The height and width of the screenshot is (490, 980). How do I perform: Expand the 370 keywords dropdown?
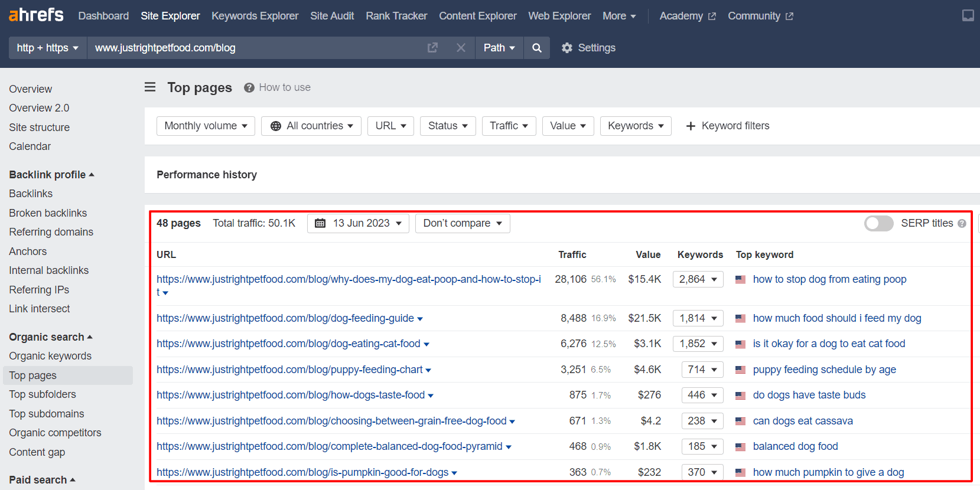click(x=702, y=472)
